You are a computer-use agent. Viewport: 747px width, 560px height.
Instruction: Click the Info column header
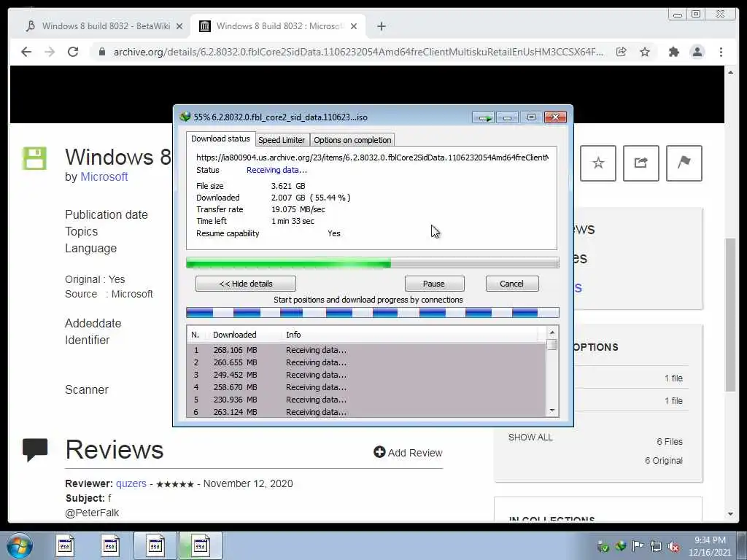[410, 335]
